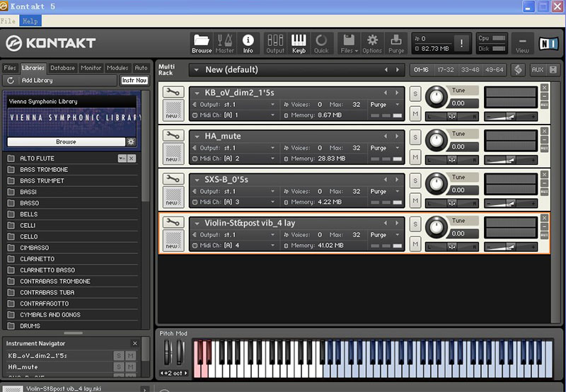Toggle the AUX sends view

(x=537, y=69)
